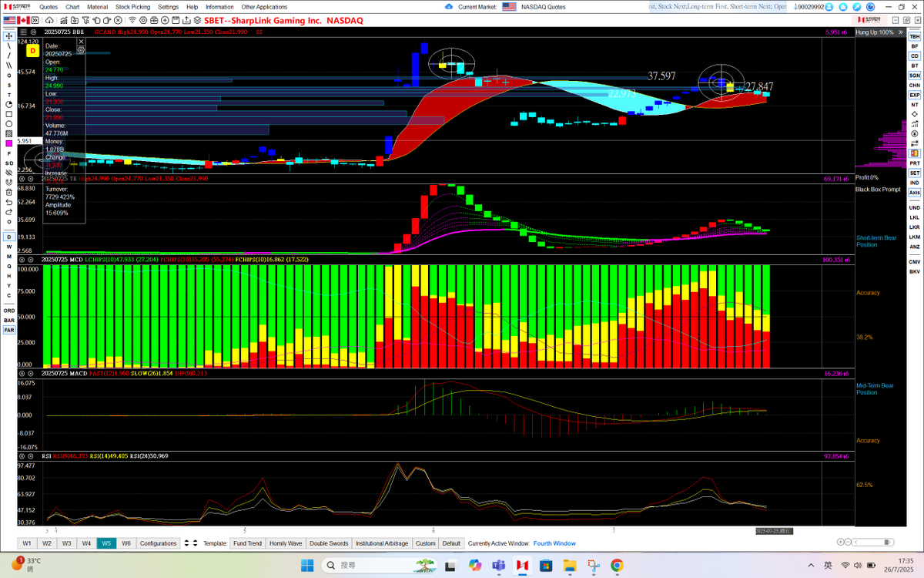This screenshot has width=924, height=578.
Task: Toggle the FAR chart mode
Action: [9, 330]
